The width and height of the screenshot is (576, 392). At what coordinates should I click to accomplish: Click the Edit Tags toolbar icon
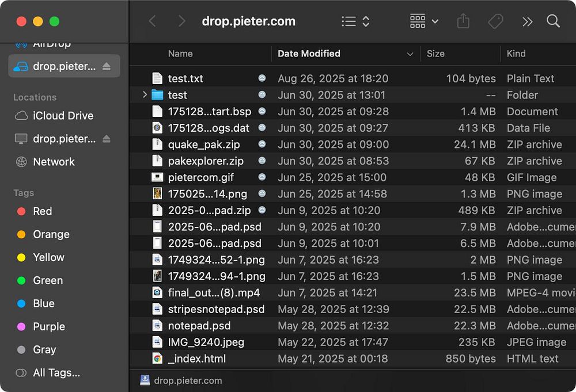495,21
